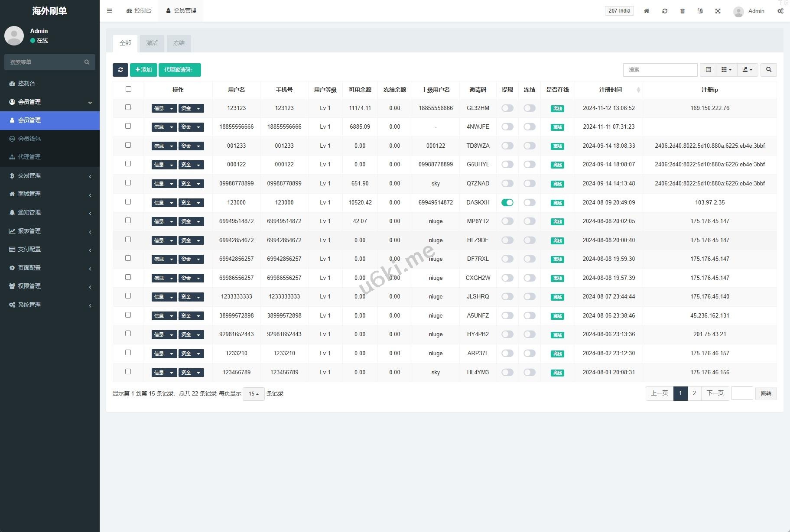Click the dark refresh button above table
This screenshot has height=532, width=790.
coord(120,70)
